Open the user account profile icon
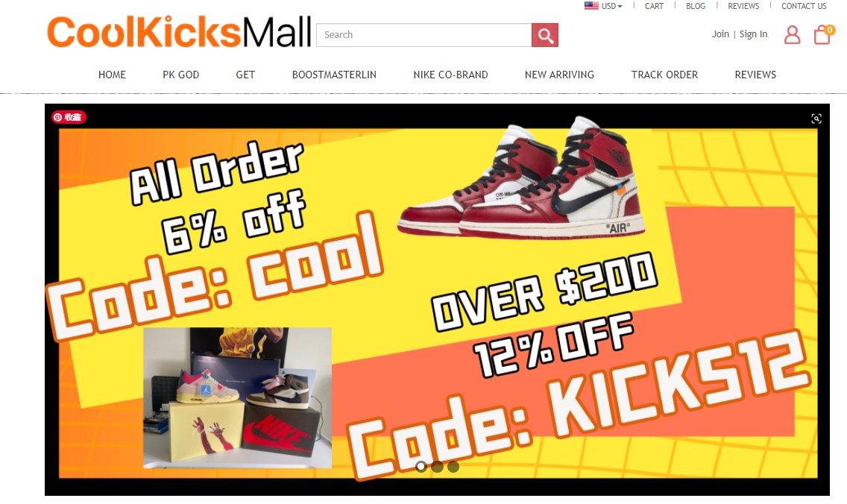The width and height of the screenshot is (847, 504). [x=792, y=34]
